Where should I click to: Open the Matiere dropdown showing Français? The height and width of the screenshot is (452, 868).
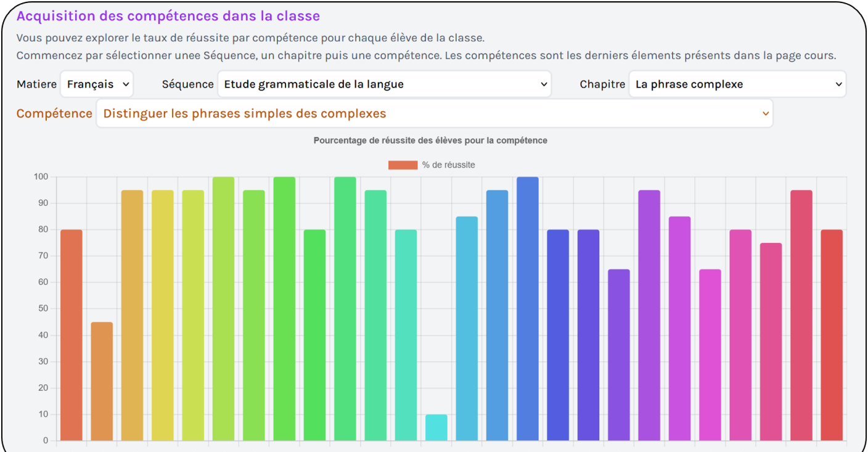96,84
